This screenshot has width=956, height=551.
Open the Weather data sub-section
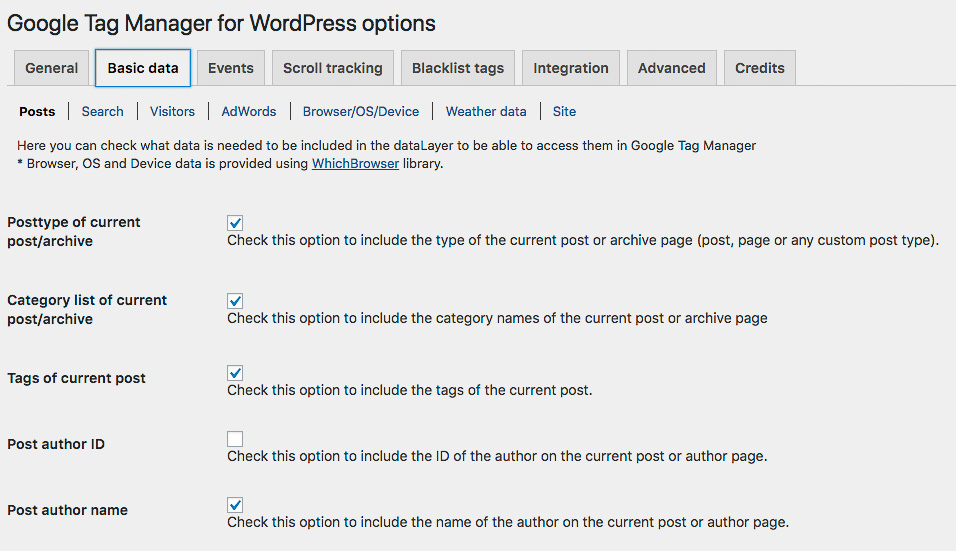coord(486,112)
